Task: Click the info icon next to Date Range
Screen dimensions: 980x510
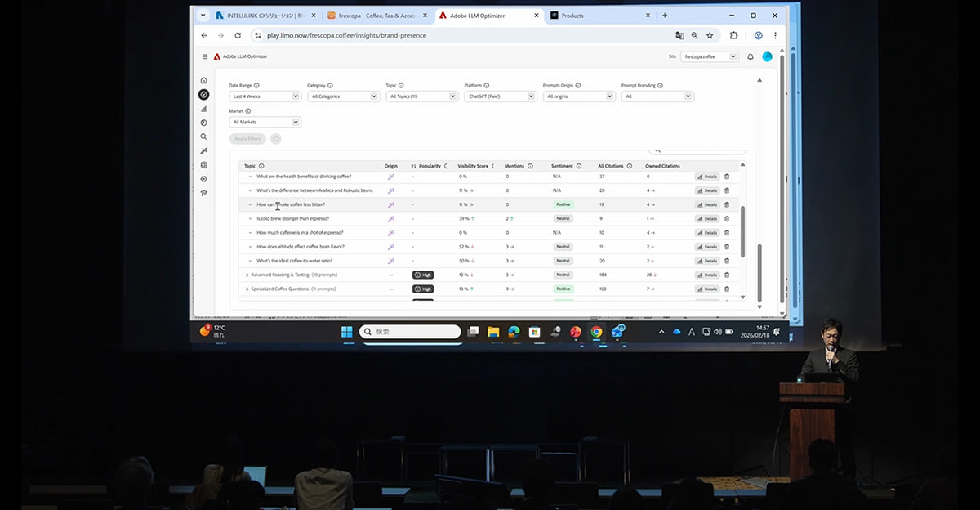Action: (256, 85)
